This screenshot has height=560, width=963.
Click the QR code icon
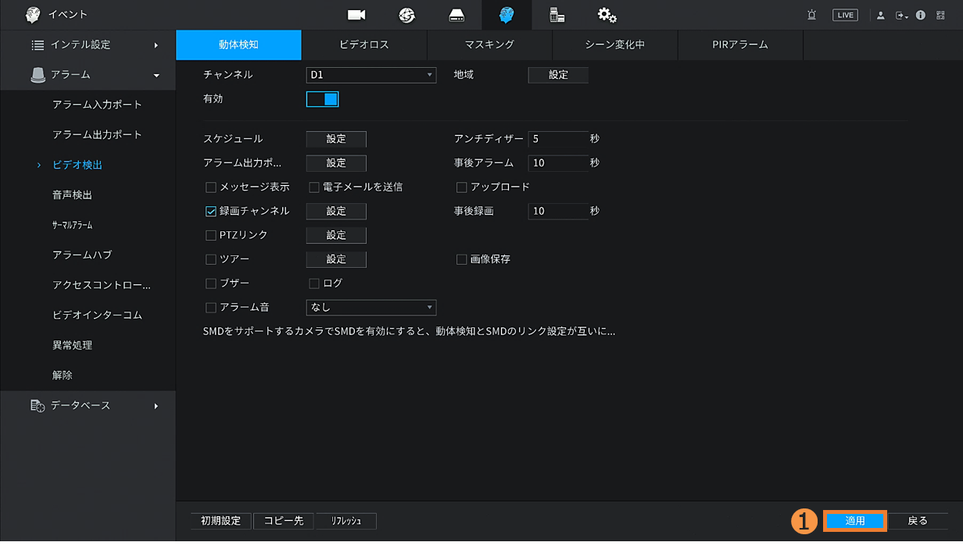pos(940,15)
